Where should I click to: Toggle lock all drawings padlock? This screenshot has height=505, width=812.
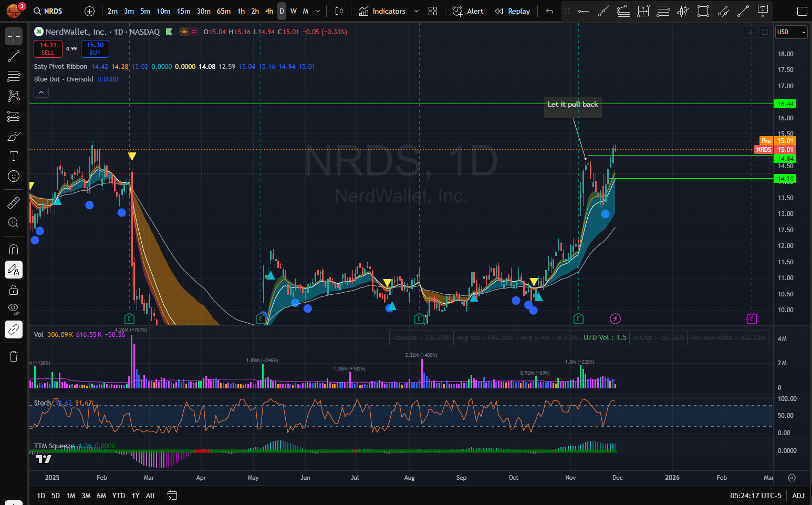point(14,290)
